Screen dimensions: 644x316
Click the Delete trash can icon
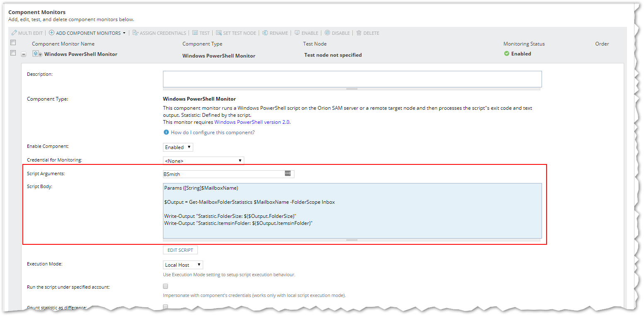pos(359,33)
